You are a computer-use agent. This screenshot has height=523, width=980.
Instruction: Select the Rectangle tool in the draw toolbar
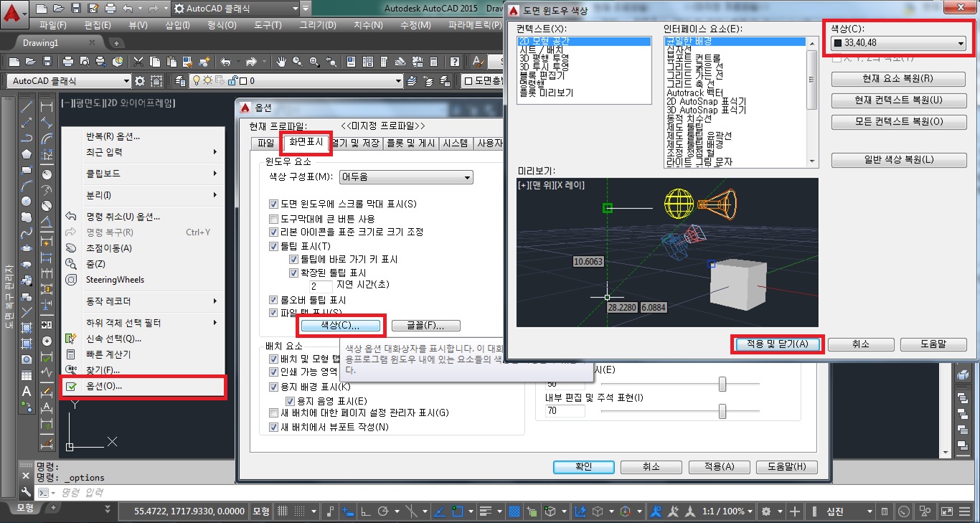point(27,170)
